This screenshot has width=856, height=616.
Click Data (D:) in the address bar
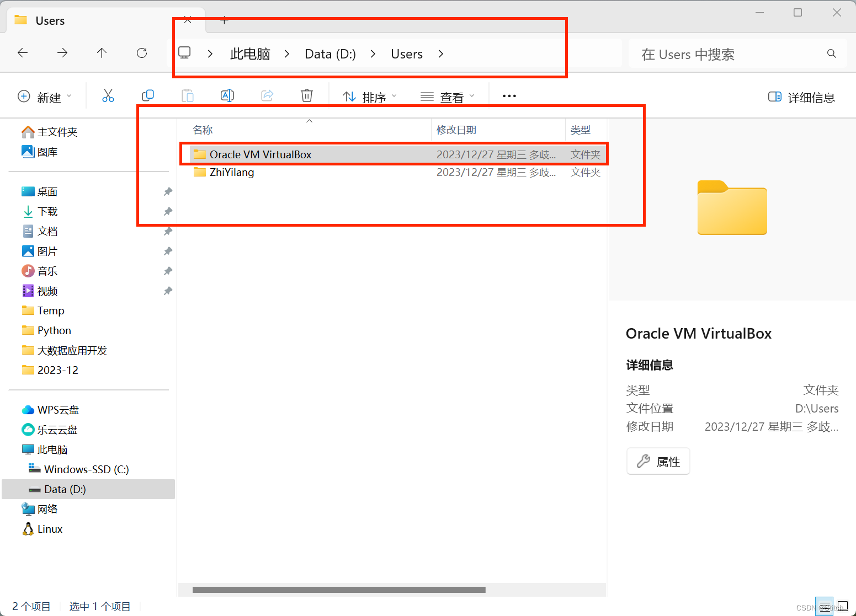pyautogui.click(x=330, y=54)
